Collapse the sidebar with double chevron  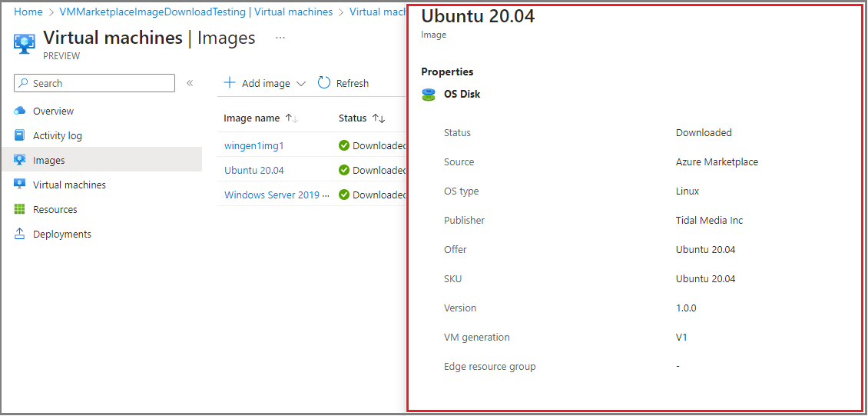pyautogui.click(x=190, y=83)
